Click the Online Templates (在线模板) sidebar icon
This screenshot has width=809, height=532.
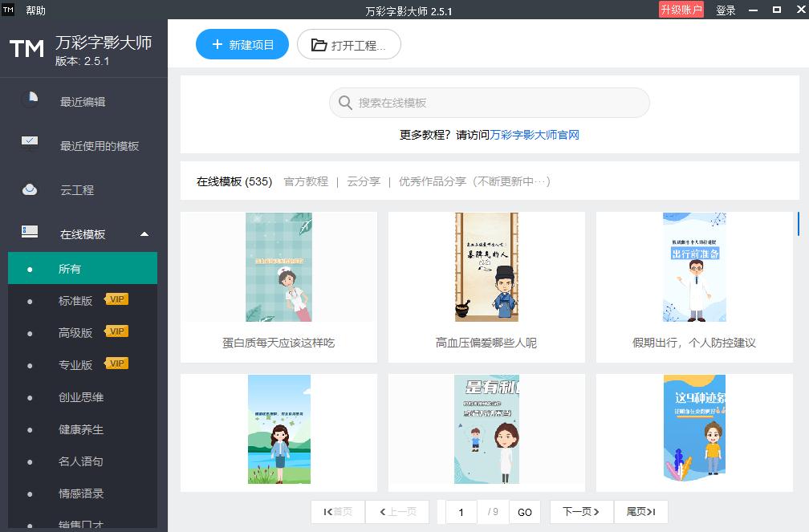click(x=30, y=233)
